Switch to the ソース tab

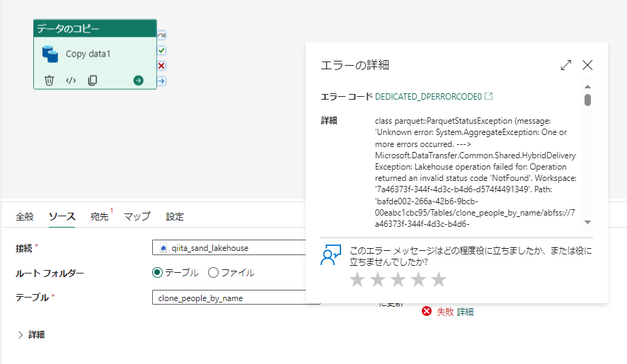[62, 216]
